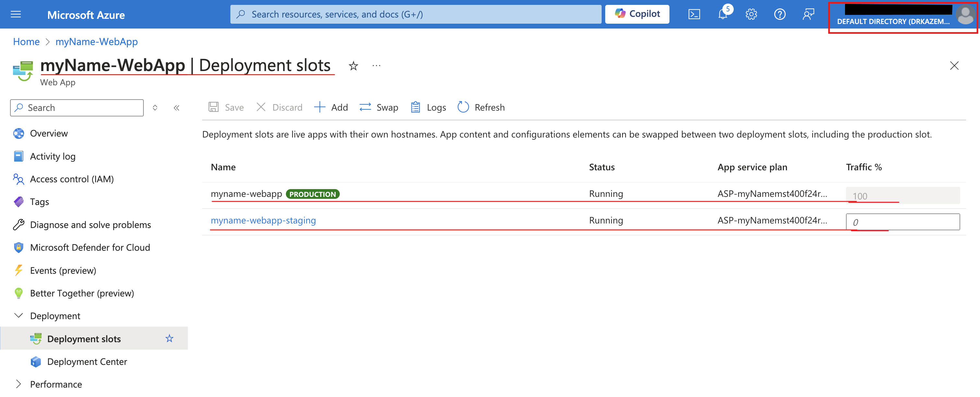Click the staging slot Traffic % field
The image size is (980, 397).
[x=903, y=222]
